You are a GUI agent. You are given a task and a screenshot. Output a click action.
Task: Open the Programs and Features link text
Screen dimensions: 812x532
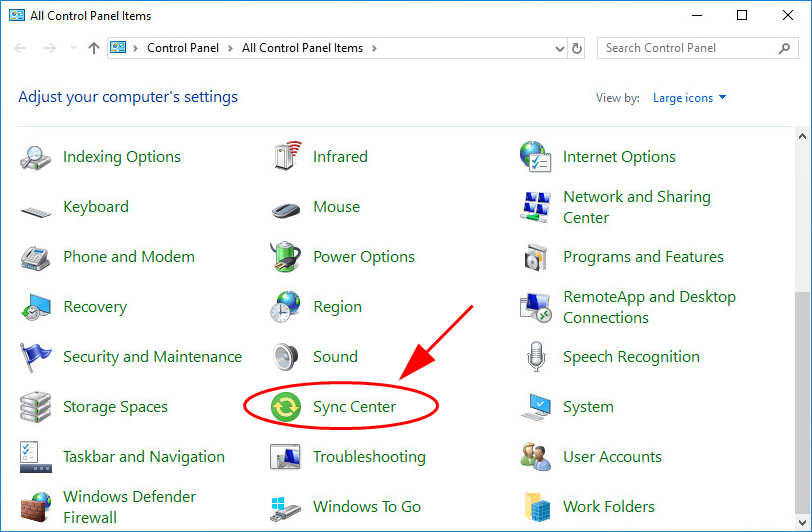pyautogui.click(x=643, y=257)
